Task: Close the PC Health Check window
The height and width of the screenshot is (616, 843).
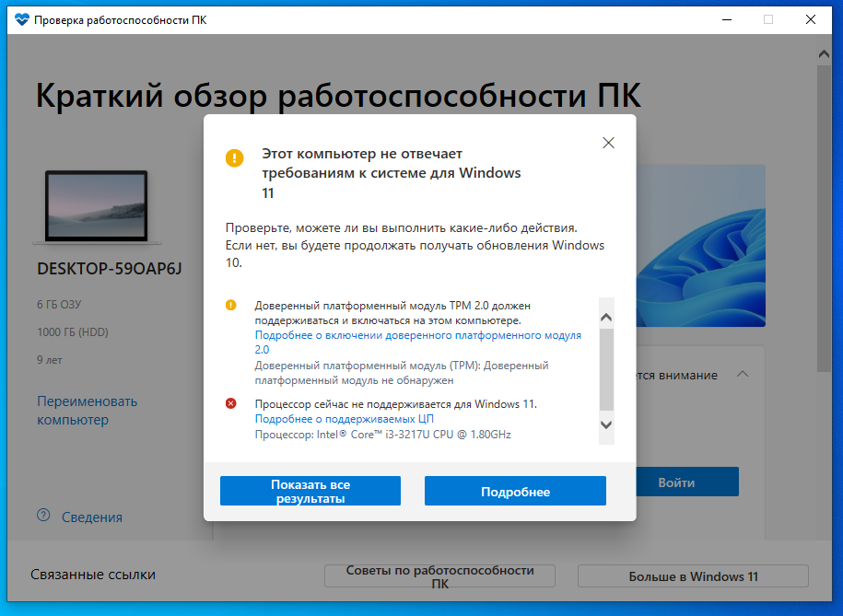Action: pos(811,20)
